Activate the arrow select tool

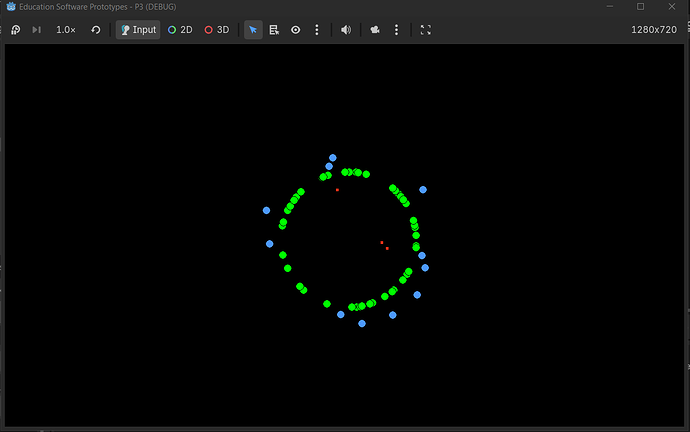[x=253, y=30]
